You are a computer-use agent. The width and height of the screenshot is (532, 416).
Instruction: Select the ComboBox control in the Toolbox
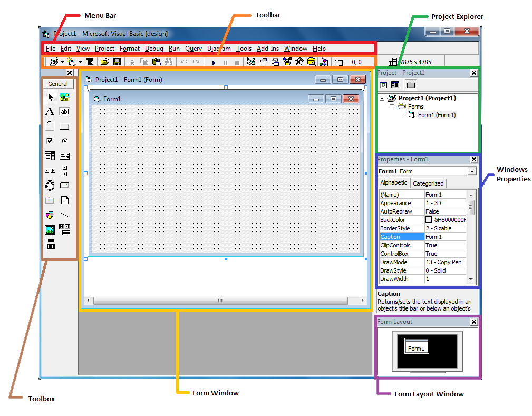50,156
